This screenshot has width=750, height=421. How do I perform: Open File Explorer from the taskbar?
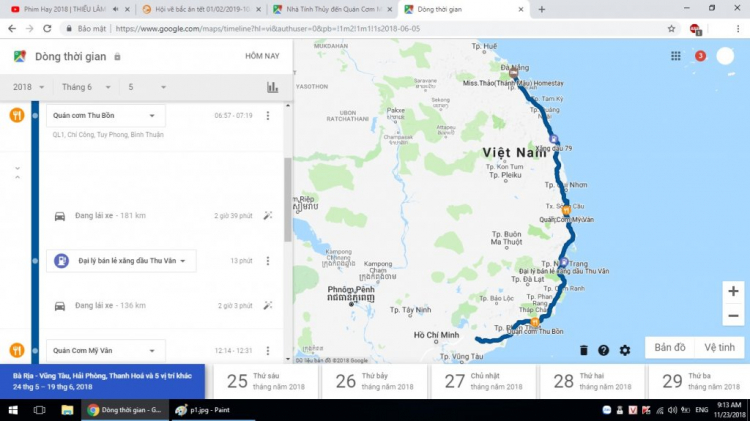(67, 410)
